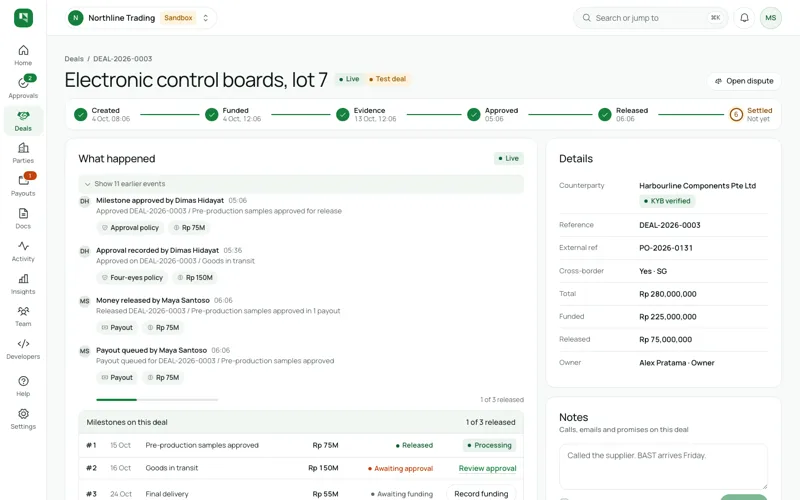The width and height of the screenshot is (800, 500).
Task: Click the Record funding button
Action: [481, 494]
